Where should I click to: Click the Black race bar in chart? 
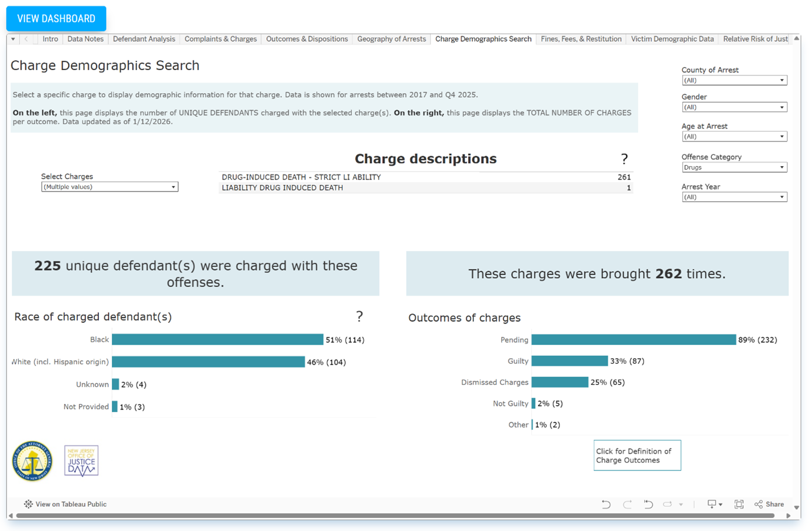coord(217,339)
